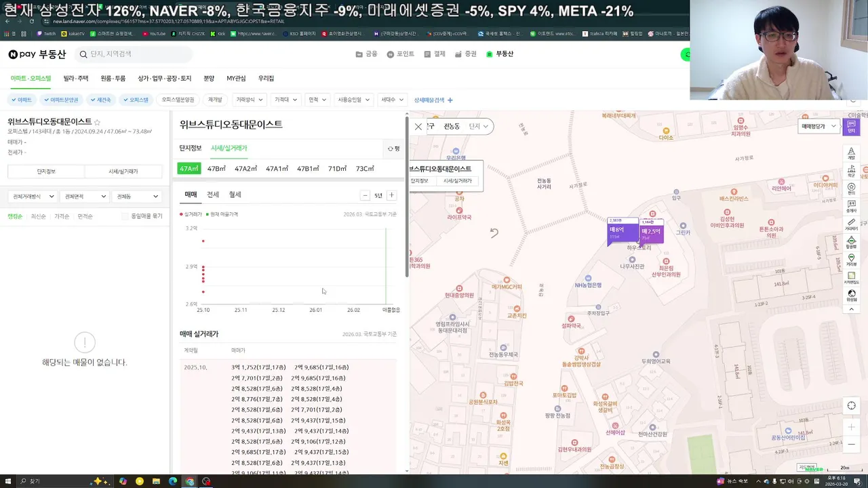This screenshot has width=868, height=488.
Task: Zoom in the map
Action: pos(852,427)
